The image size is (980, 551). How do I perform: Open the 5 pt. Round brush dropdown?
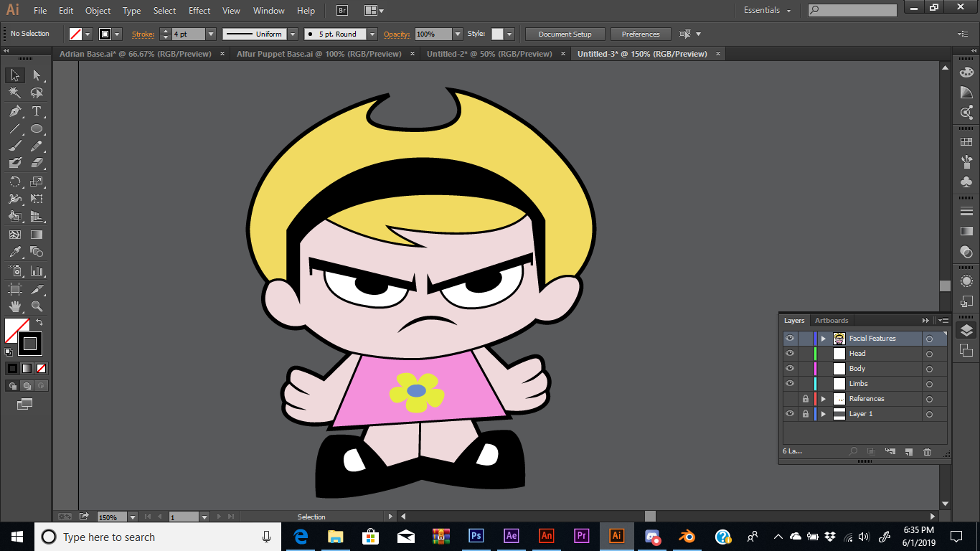tap(372, 34)
